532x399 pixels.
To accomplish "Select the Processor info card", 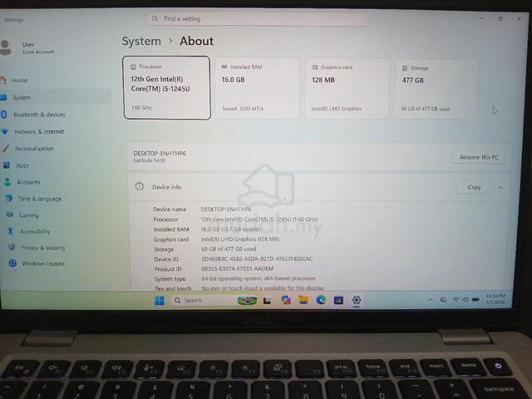I will [166, 88].
